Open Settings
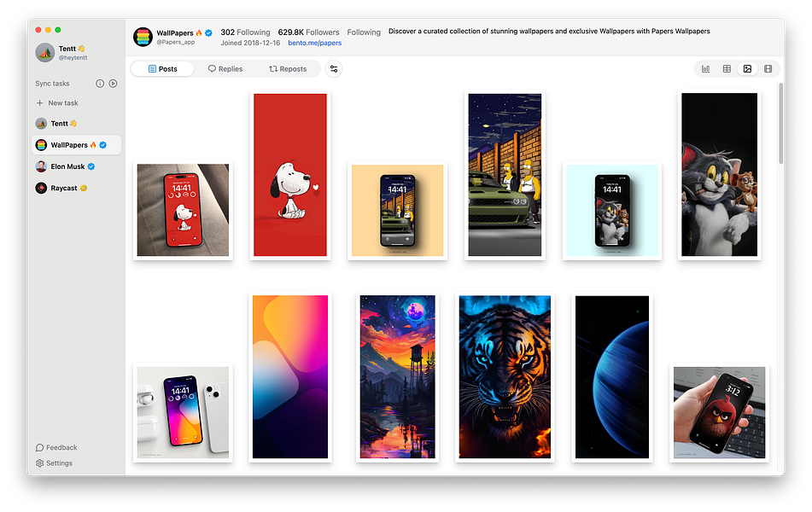Image resolution: width=812 pixels, height=512 pixels. [54, 463]
